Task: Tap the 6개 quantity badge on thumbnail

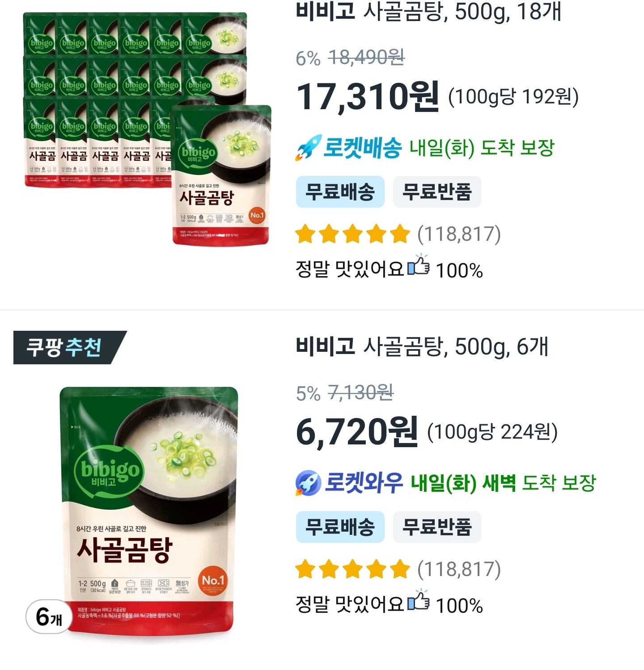Action: 49,617
